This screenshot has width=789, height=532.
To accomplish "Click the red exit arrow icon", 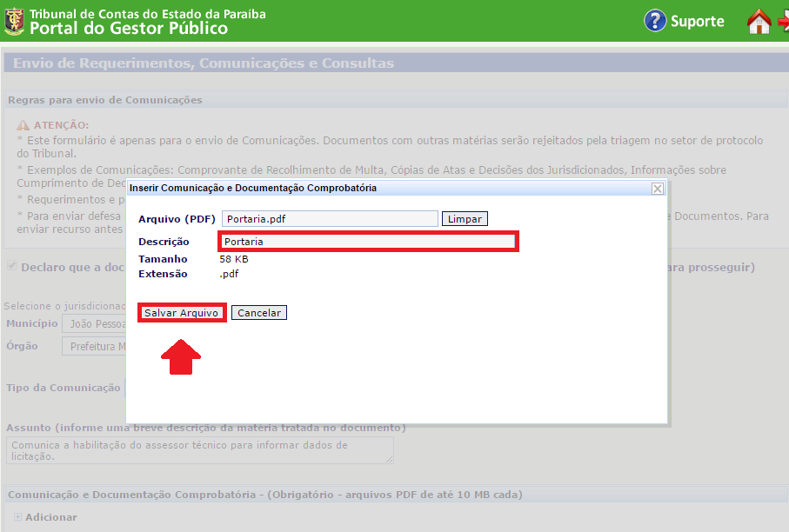I will click(783, 22).
